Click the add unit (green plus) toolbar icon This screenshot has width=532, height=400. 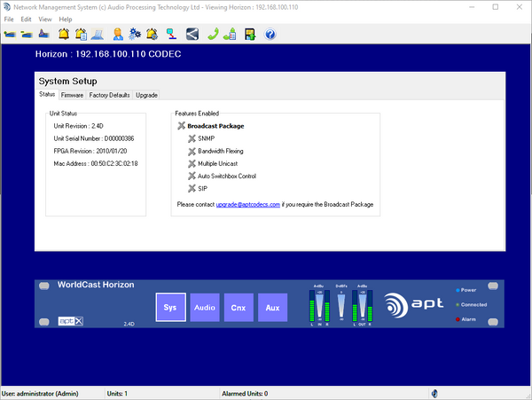tap(10, 35)
